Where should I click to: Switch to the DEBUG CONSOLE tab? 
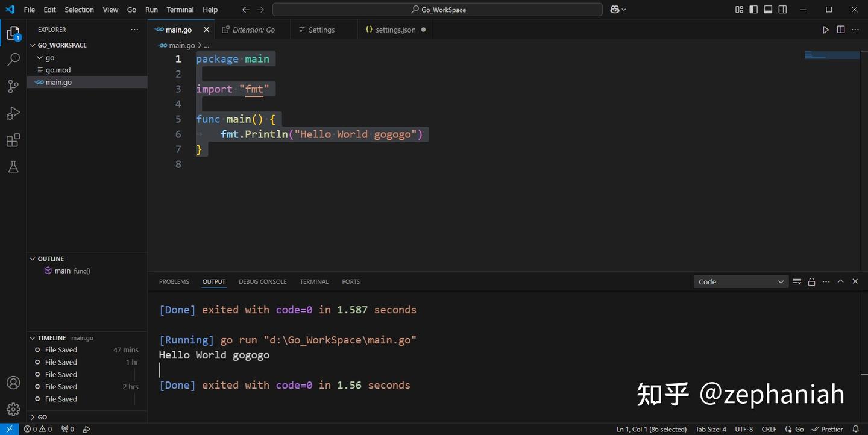pos(262,281)
